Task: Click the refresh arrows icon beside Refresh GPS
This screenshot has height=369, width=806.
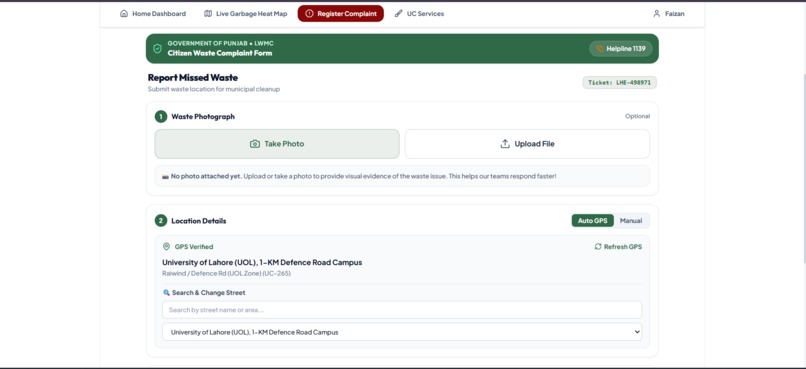Action: point(598,247)
